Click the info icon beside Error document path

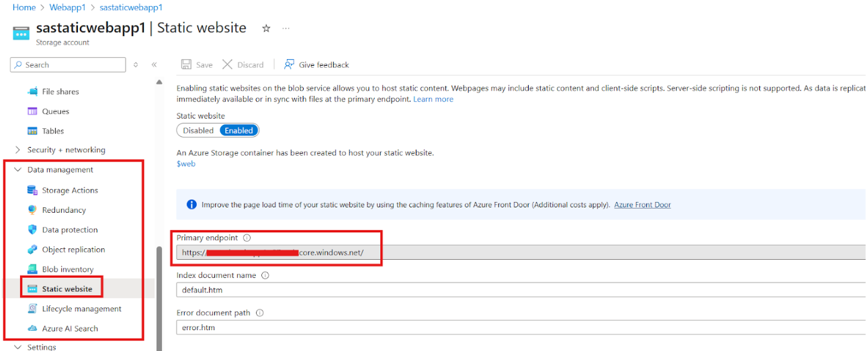point(259,313)
